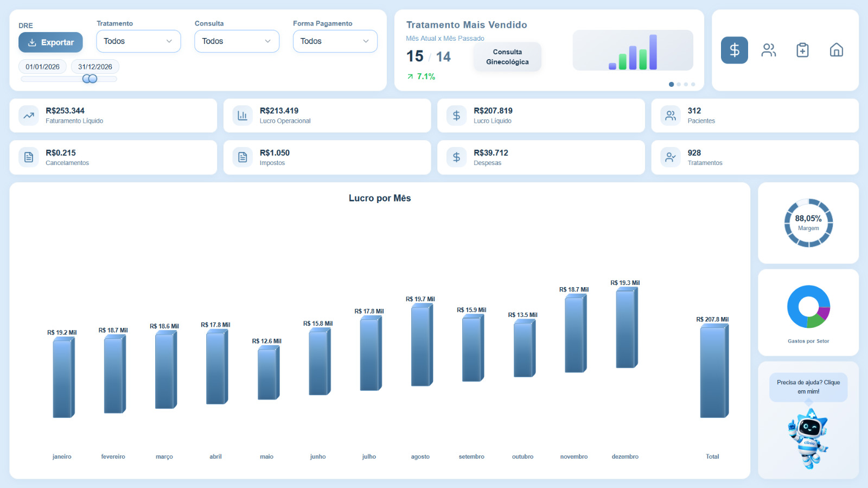
Task: Click the Tratamentos user-check icon
Action: [671, 157]
